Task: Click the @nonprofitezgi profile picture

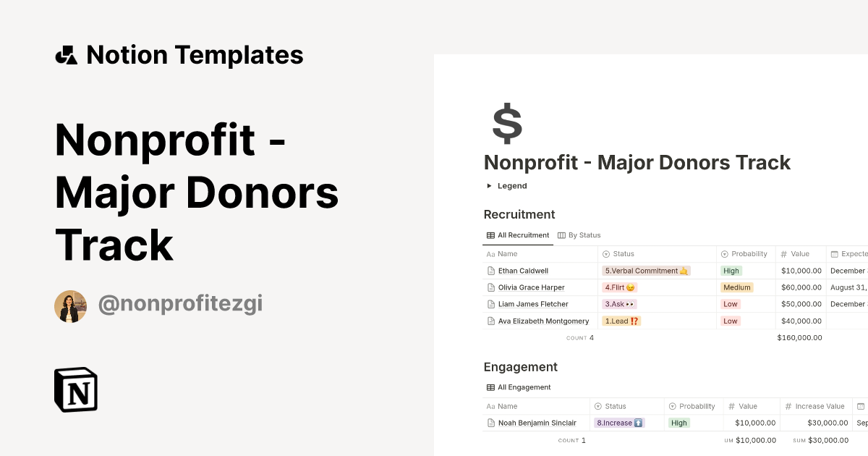Action: click(70, 305)
